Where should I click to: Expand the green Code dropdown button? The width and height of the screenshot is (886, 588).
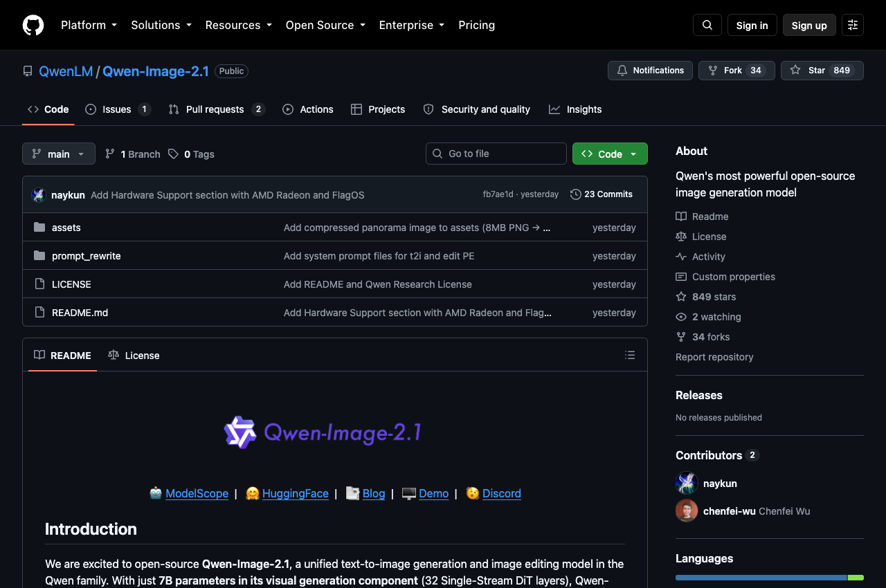610,154
